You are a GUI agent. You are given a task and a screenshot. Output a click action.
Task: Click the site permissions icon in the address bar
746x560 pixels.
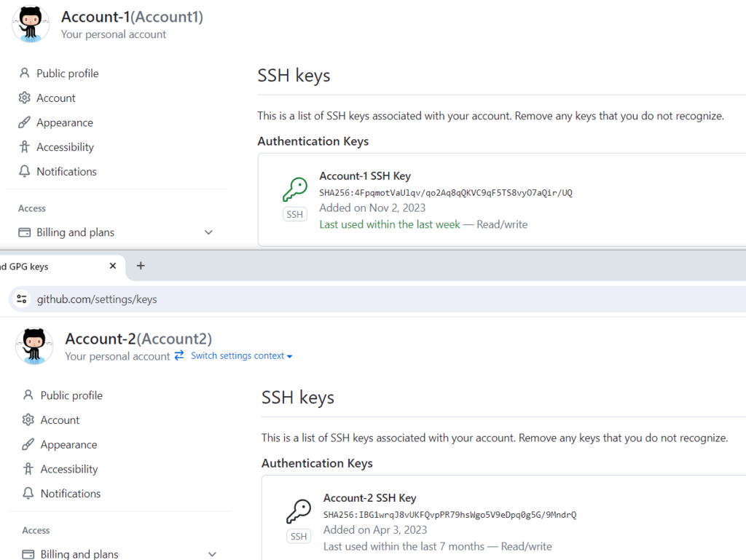coord(21,299)
